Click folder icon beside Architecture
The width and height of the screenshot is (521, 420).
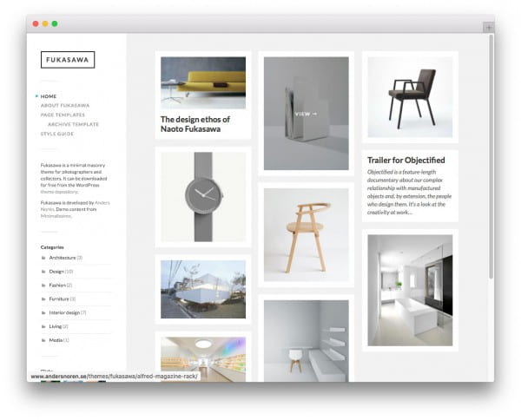tap(43, 258)
